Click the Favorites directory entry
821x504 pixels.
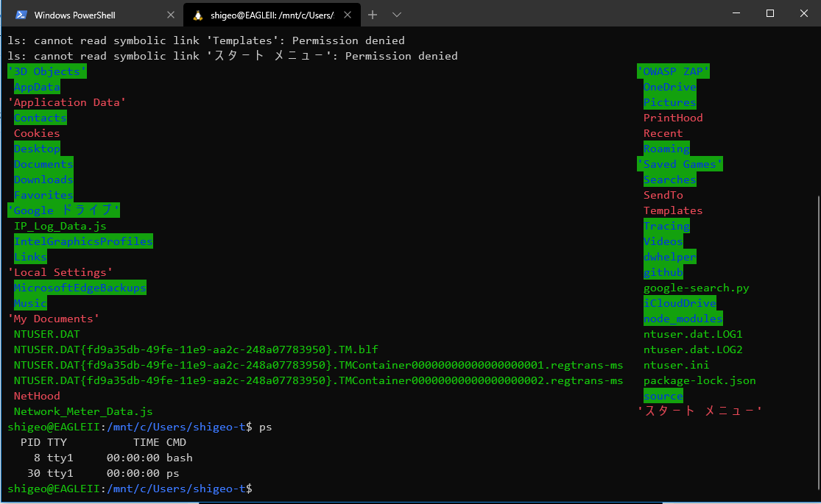click(x=43, y=195)
